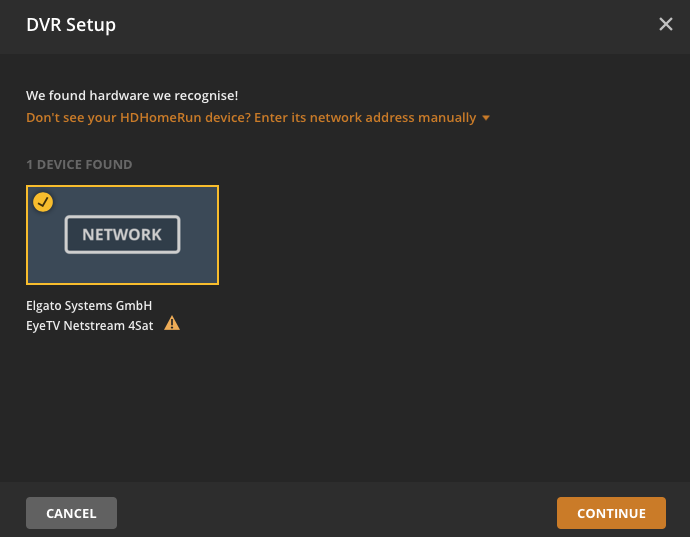Click the 'DVR Setup' dialog title
Image resolution: width=690 pixels, height=537 pixels.
pyautogui.click(x=71, y=24)
